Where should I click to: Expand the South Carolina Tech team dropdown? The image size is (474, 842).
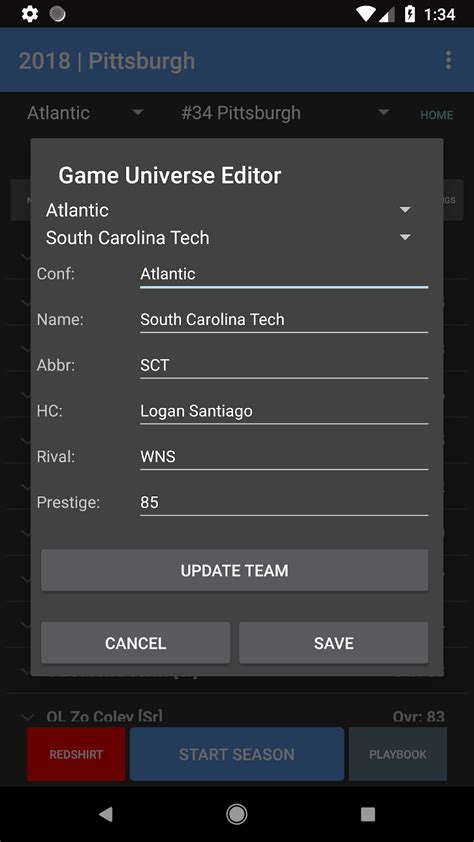[229, 237]
